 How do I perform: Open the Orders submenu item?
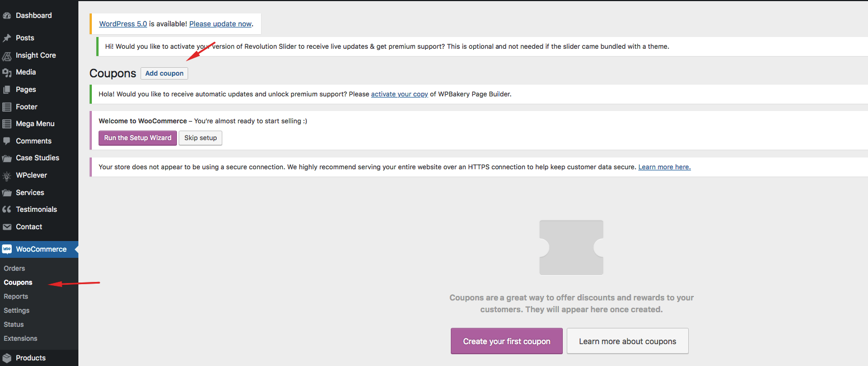point(15,268)
